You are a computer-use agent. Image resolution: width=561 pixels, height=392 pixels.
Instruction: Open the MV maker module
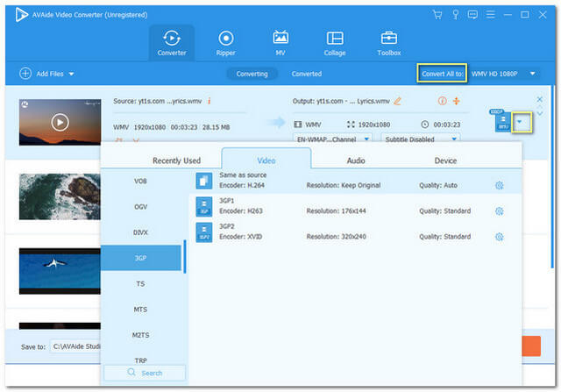click(280, 43)
